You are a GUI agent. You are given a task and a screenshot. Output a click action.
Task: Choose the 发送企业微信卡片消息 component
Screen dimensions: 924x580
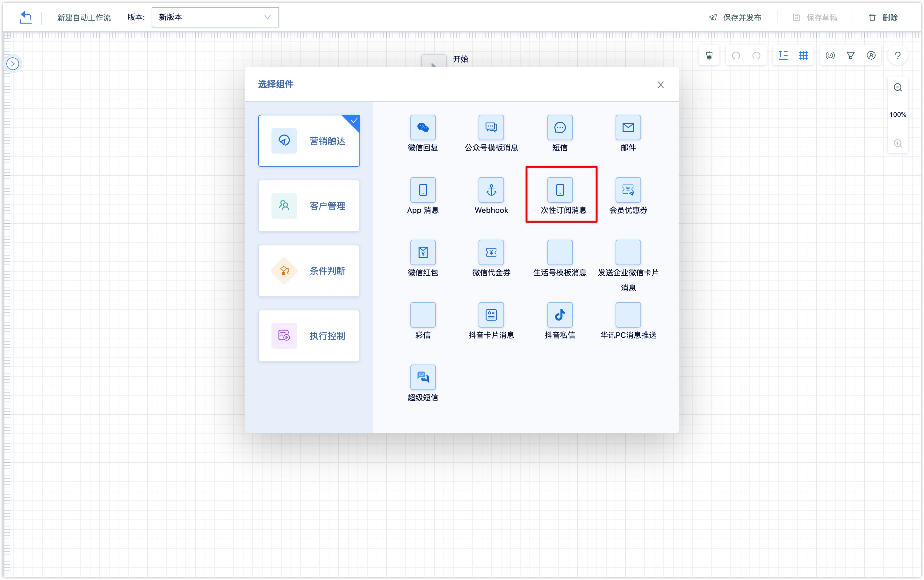[x=628, y=266]
